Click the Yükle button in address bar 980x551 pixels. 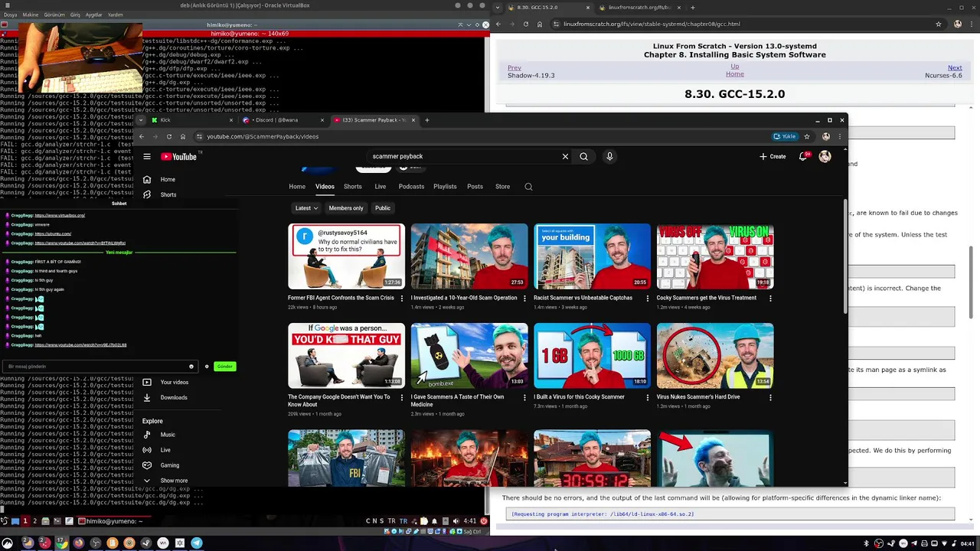pyautogui.click(x=785, y=136)
